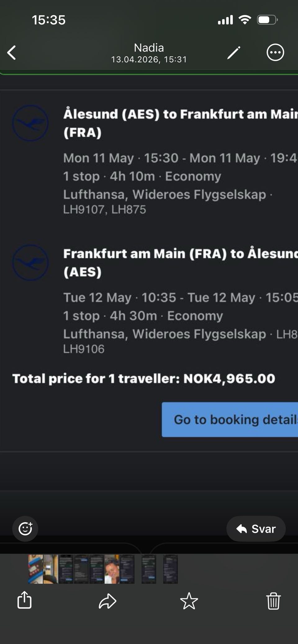Delete image using trash icon
This screenshot has height=644, width=298.
click(x=273, y=601)
